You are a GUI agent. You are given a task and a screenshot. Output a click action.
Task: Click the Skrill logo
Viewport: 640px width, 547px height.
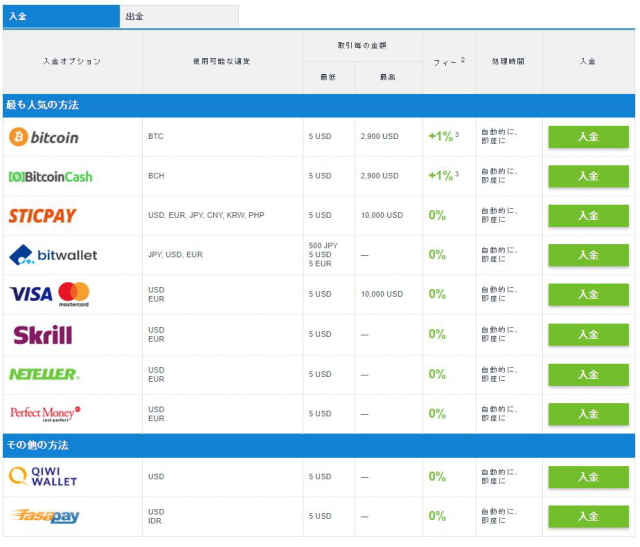coord(43,334)
